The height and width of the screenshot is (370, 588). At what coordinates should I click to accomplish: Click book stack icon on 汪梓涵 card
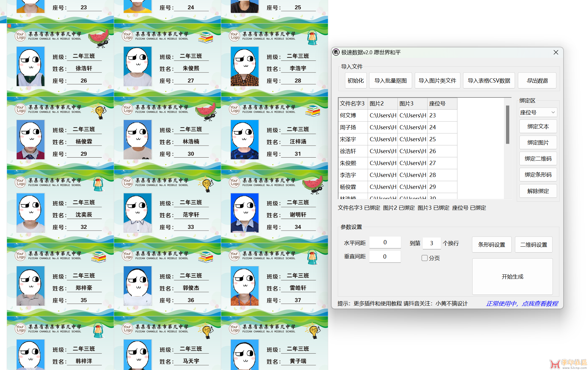312,111
